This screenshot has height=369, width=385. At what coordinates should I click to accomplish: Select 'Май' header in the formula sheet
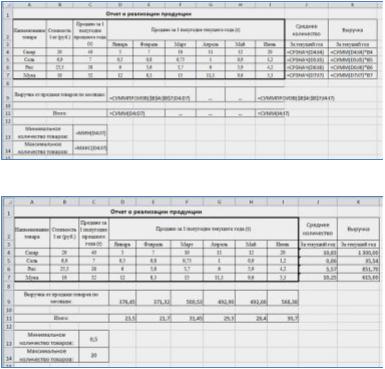click(x=240, y=44)
